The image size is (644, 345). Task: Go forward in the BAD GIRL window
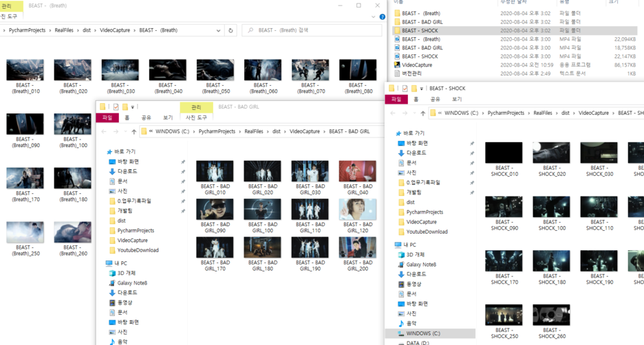[116, 132]
